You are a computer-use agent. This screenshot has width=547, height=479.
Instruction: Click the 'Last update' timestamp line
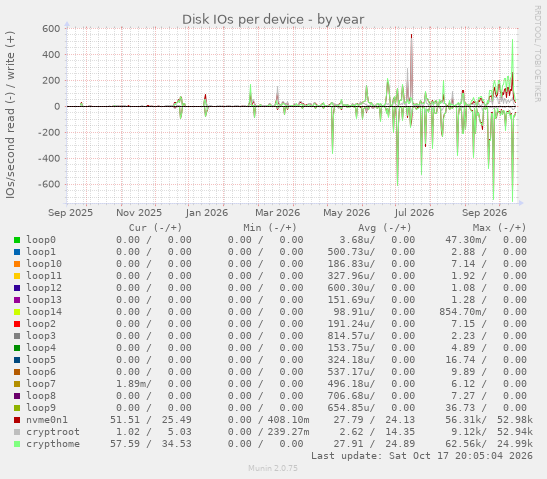click(422, 456)
